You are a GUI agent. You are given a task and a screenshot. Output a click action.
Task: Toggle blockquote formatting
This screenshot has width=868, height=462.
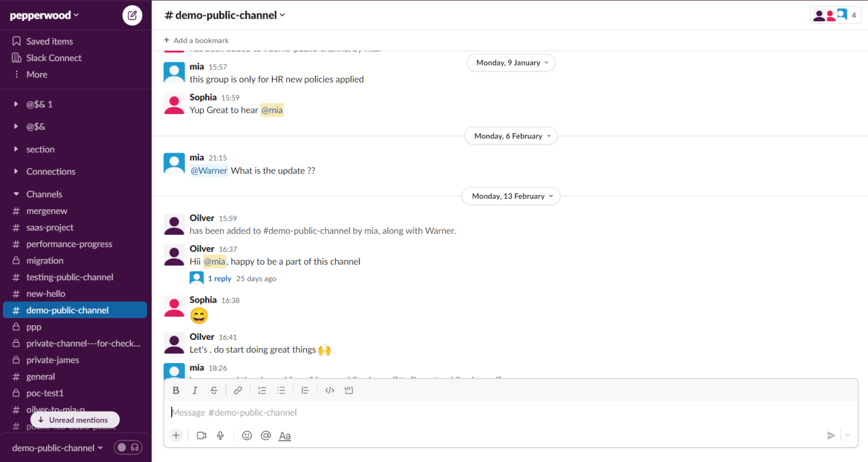[305, 390]
